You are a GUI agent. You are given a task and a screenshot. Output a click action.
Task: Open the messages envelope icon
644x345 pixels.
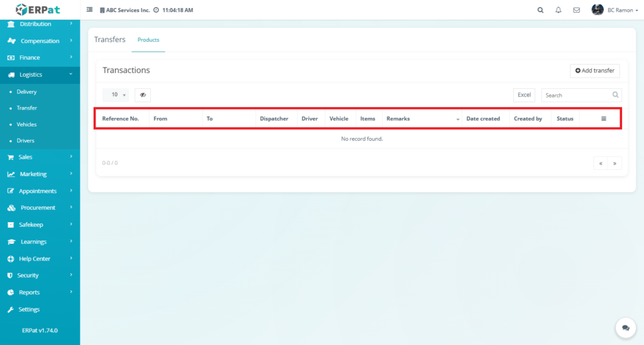tap(576, 10)
